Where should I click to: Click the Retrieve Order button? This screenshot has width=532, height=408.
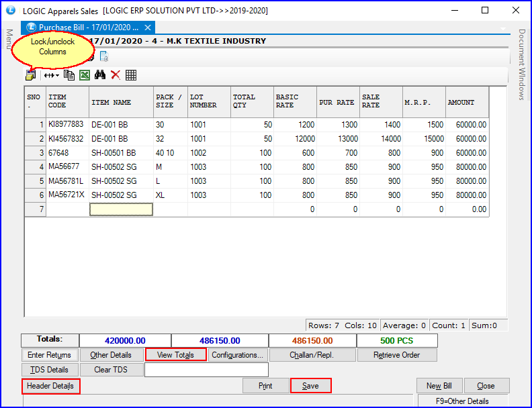[x=396, y=355]
